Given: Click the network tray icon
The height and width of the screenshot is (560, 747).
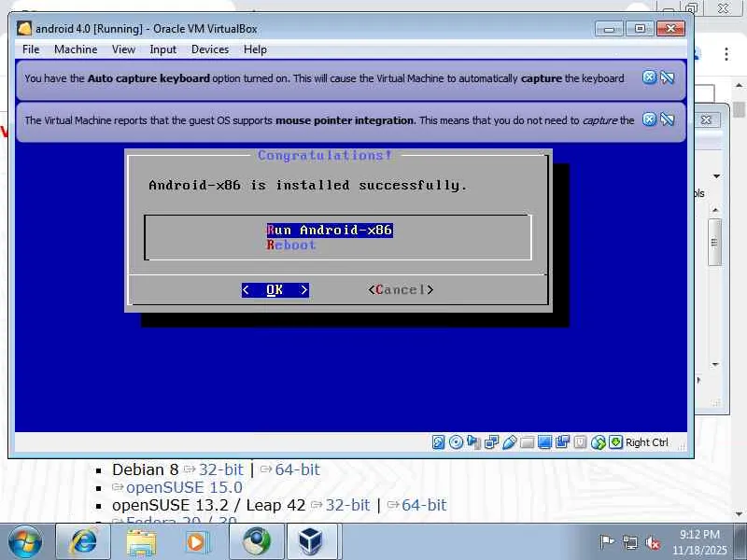Looking at the screenshot, I should (x=629, y=542).
